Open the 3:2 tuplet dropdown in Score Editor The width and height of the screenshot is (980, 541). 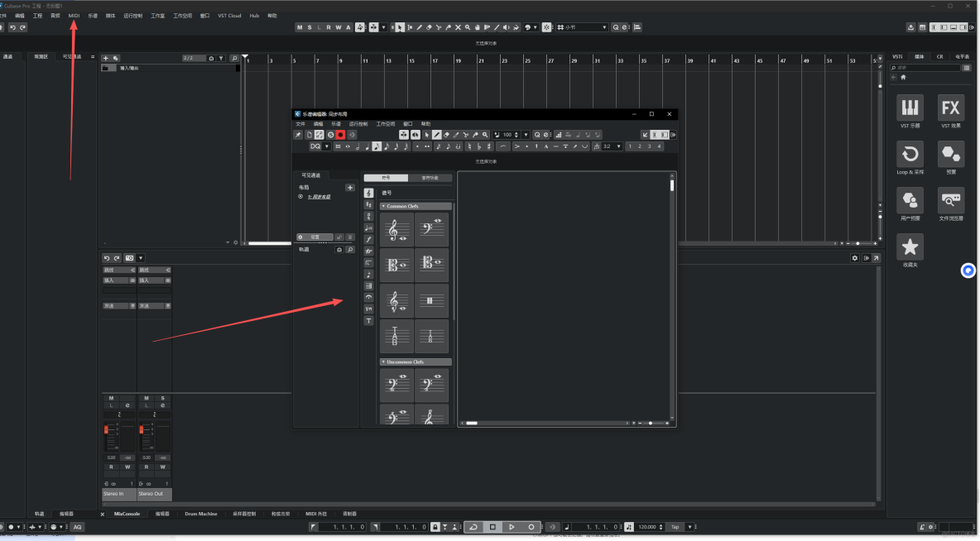619,146
